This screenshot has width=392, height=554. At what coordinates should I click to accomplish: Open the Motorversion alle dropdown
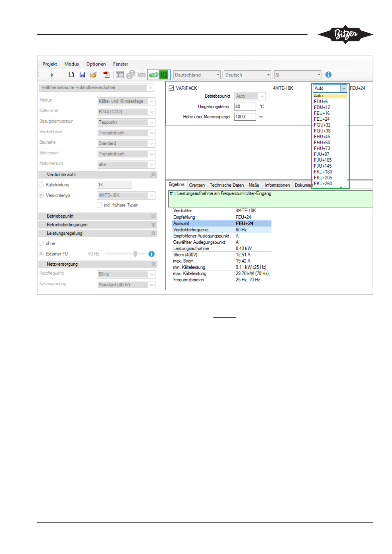point(126,164)
